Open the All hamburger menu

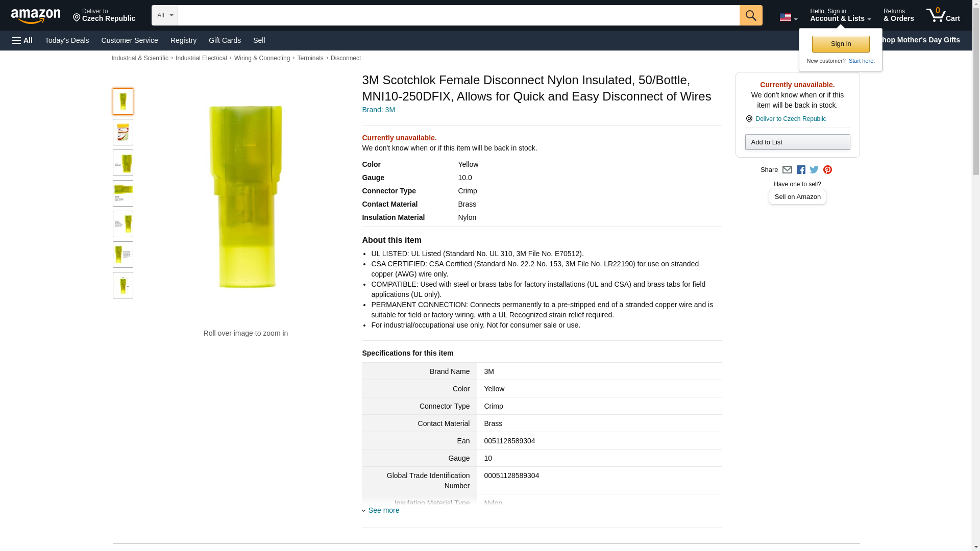tap(22, 40)
